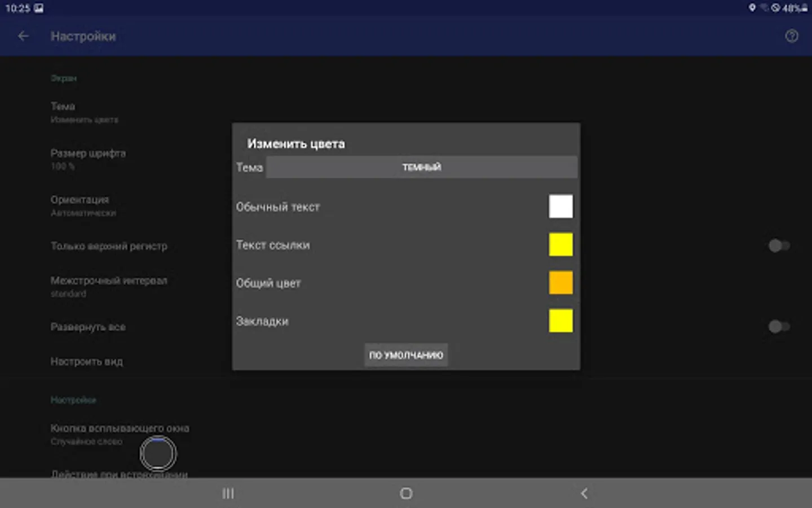Enable the Только верхний регистр toggle
This screenshot has width=812, height=508.
click(x=779, y=246)
